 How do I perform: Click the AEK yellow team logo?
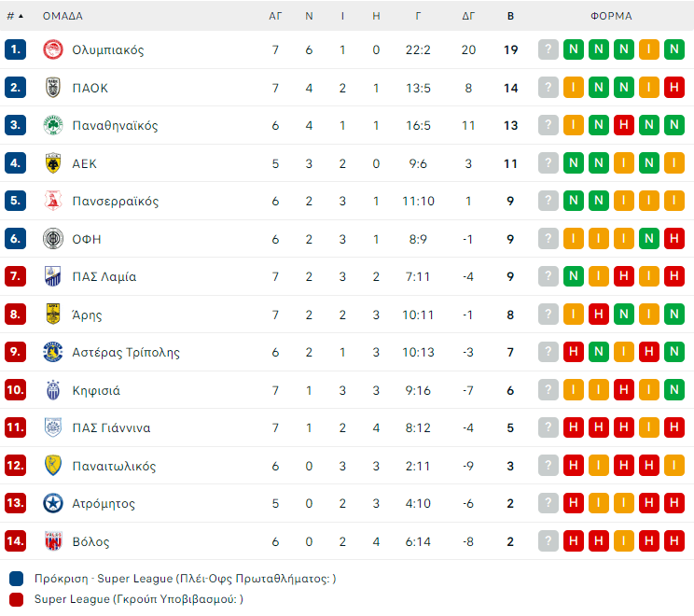(53, 163)
